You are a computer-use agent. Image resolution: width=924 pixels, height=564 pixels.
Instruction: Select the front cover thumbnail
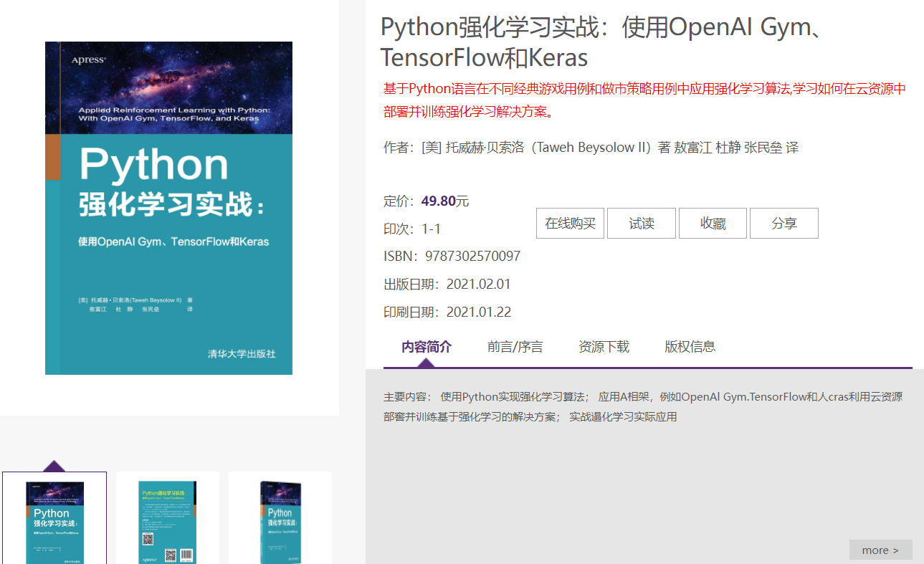pos(54,517)
